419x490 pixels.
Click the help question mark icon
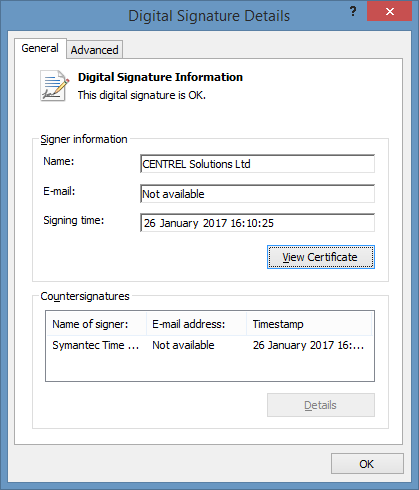click(x=353, y=12)
